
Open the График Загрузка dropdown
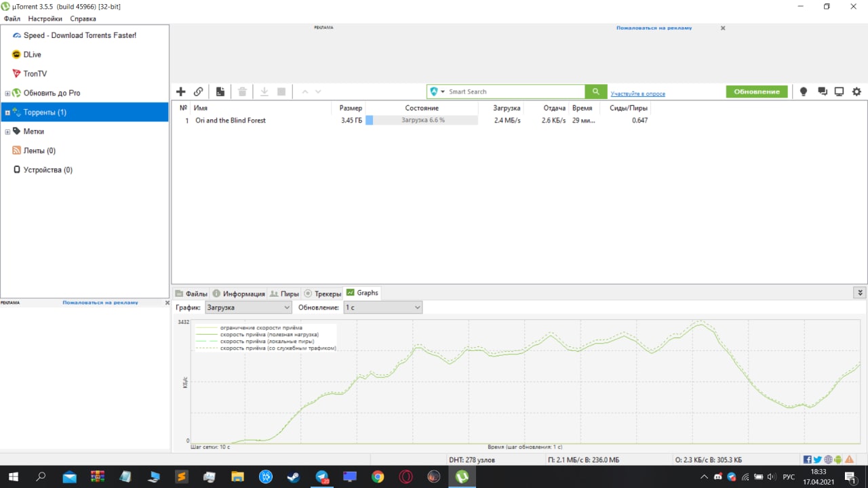pos(248,307)
